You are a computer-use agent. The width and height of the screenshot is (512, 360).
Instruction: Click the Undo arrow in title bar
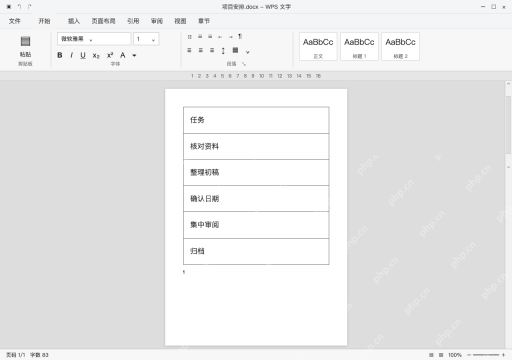[x=19, y=6]
